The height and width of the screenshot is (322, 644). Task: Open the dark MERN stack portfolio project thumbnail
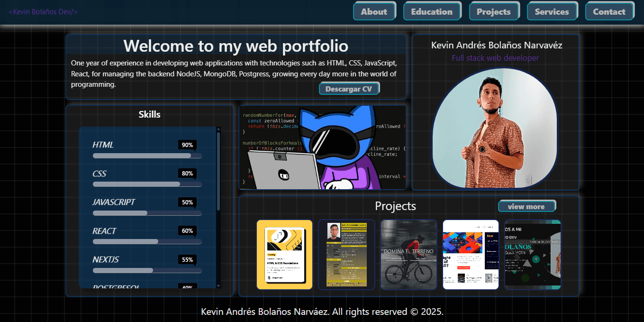(x=533, y=255)
